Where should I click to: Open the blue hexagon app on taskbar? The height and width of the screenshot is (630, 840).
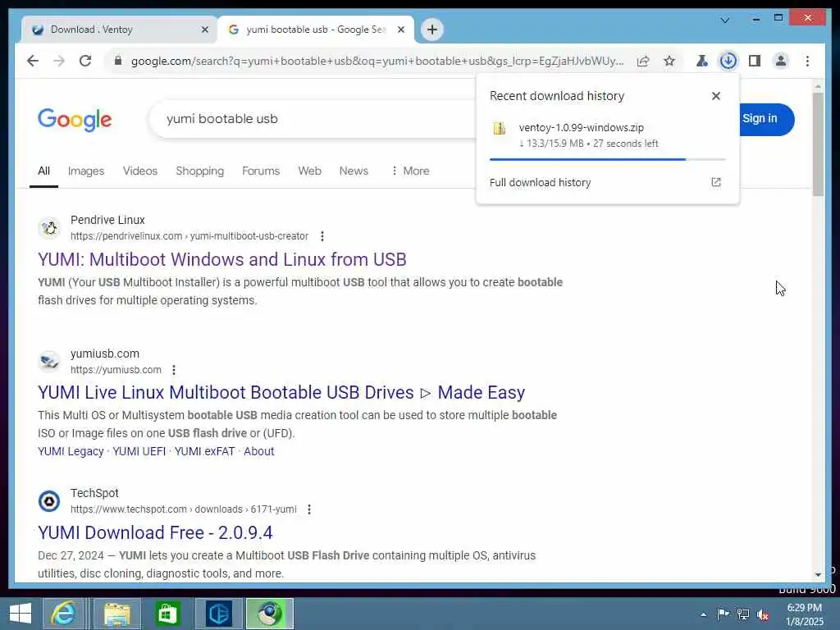(x=218, y=614)
